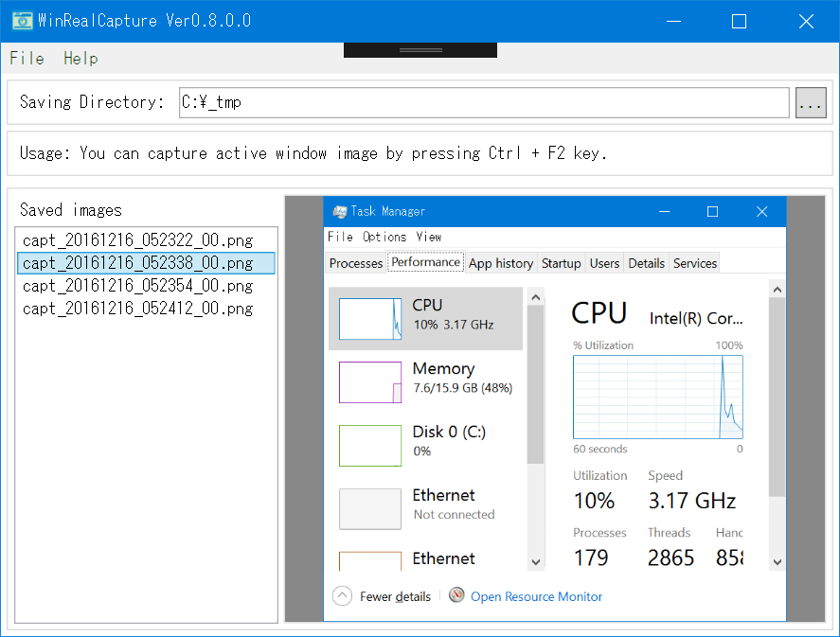Click the 10% utilization value
Screen dimensions: 840x637
[x=594, y=501]
